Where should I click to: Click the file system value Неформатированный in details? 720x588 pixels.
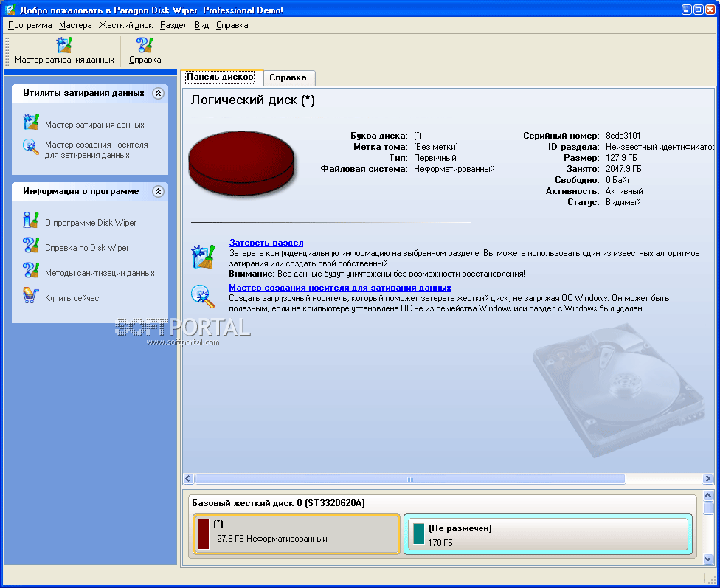[x=454, y=169]
